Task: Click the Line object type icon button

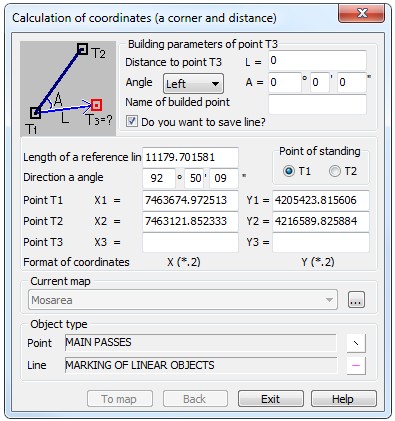Action: 356,365
